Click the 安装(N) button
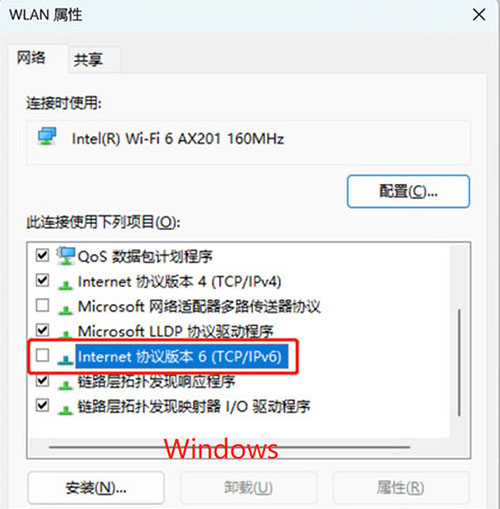 point(96,488)
